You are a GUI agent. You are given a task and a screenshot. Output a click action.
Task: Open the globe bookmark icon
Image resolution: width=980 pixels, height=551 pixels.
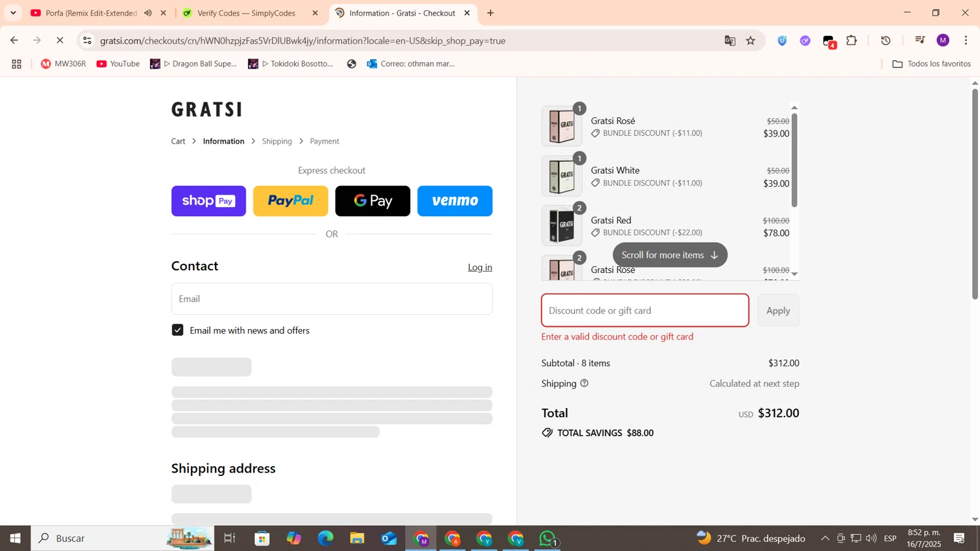351,64
